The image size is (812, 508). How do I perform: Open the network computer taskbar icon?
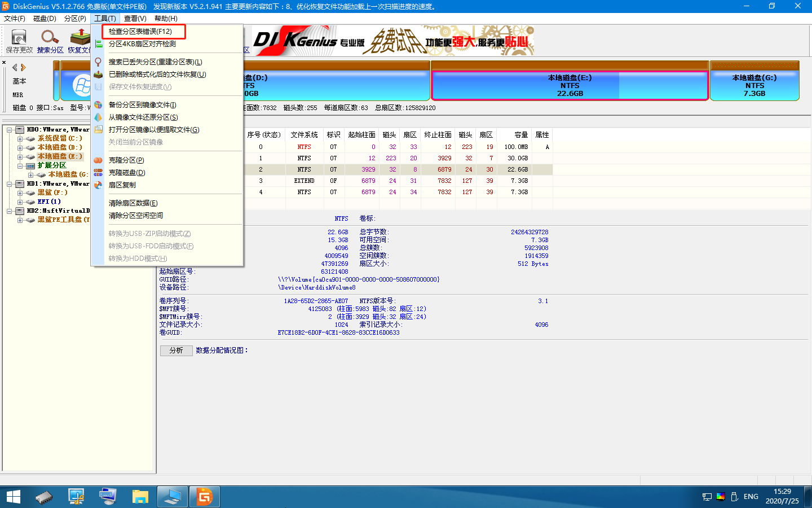click(x=76, y=497)
